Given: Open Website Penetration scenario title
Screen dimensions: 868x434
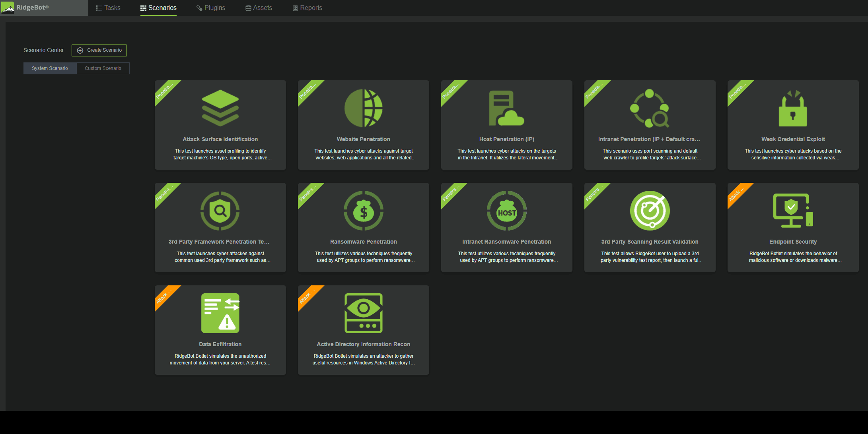Looking at the screenshot, I should 364,139.
